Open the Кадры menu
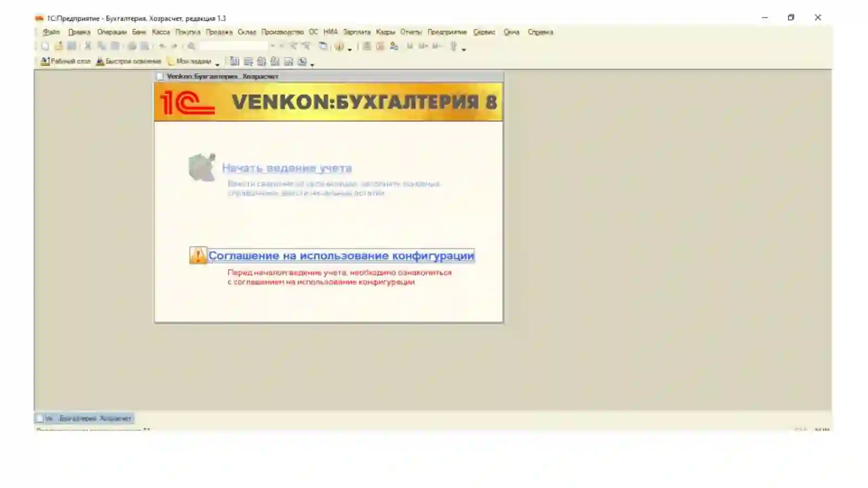Screen dimensions: 868x488 click(386, 32)
